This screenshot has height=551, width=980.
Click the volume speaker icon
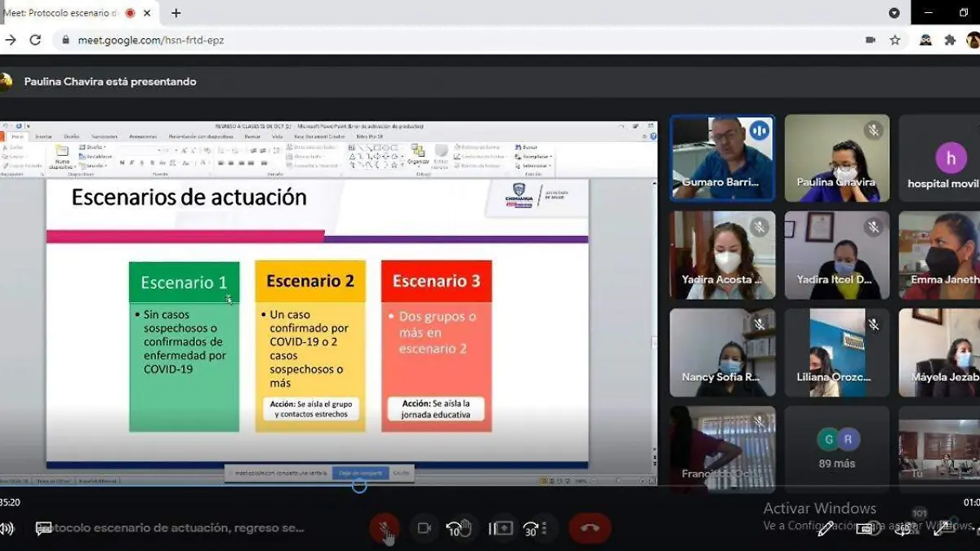click(7, 528)
